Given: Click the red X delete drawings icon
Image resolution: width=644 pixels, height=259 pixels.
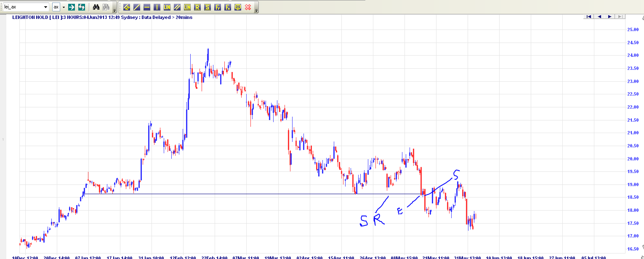Looking at the screenshot, I should pos(248,7).
